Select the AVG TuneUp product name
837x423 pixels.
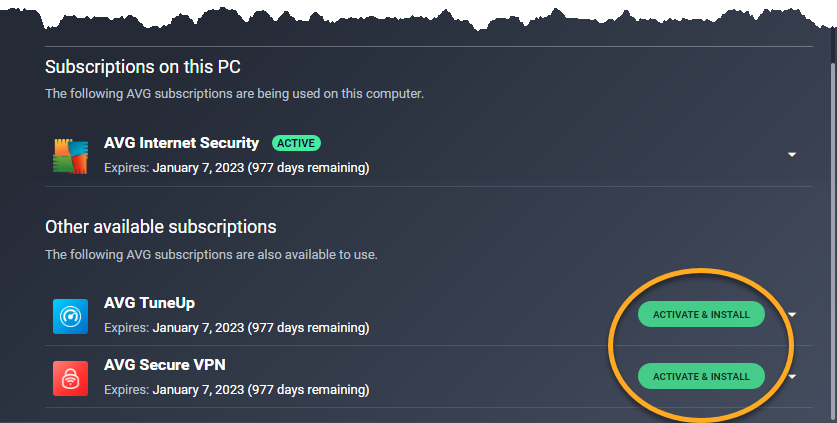click(149, 303)
